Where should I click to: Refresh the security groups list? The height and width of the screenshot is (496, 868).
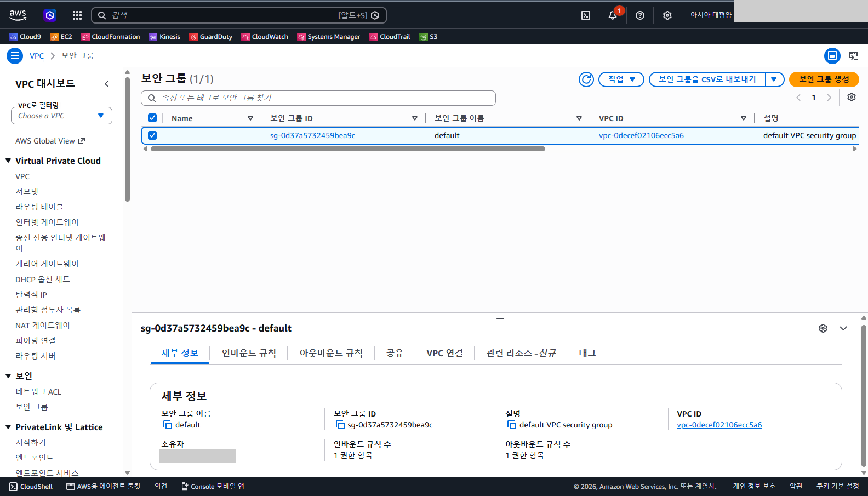[586, 79]
